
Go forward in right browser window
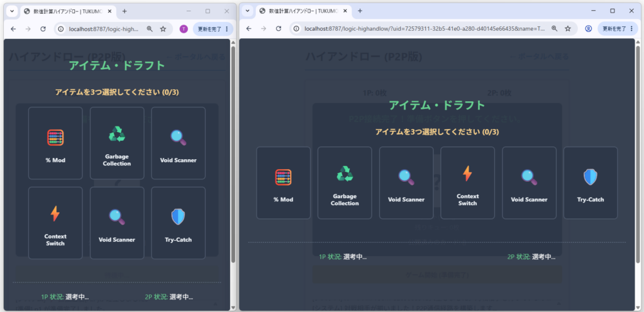pos(264,29)
